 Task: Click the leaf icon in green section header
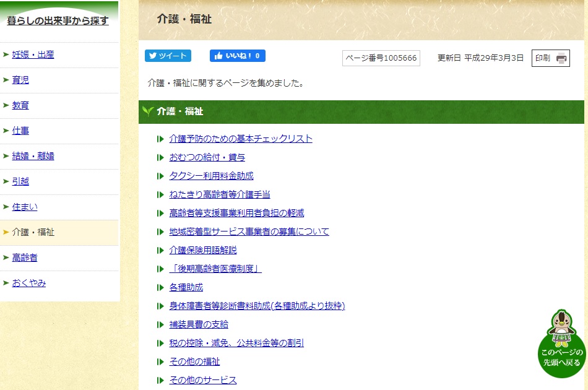click(148, 111)
